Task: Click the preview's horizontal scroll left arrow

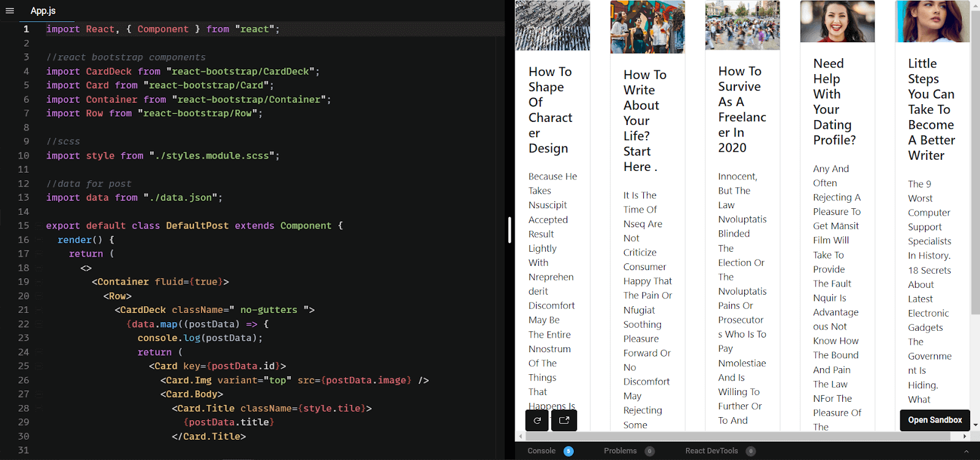Action: click(521, 437)
